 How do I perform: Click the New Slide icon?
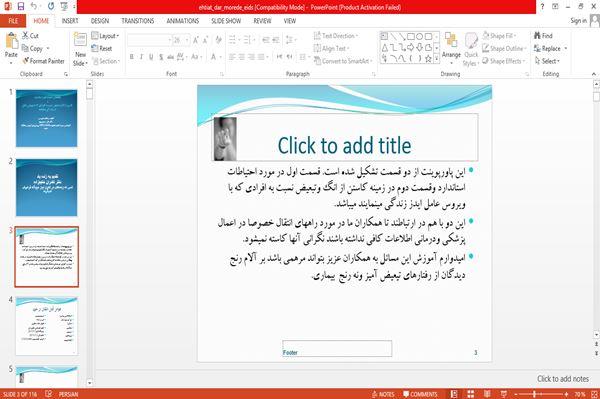[80, 39]
